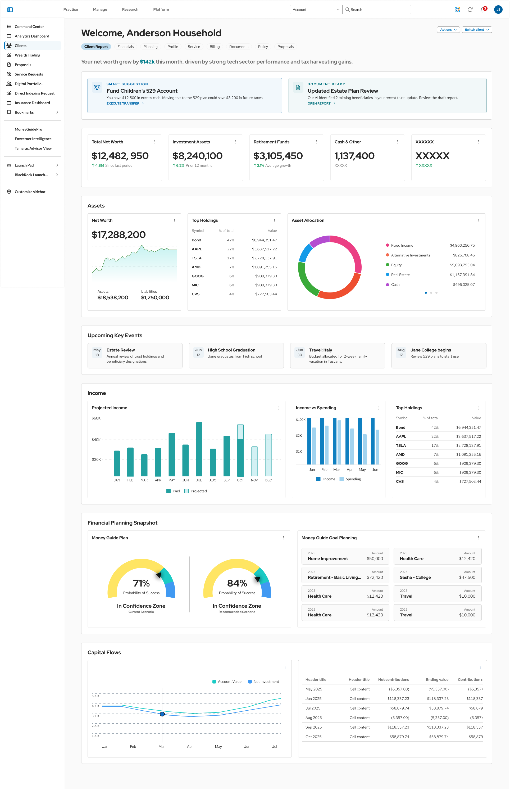The height and width of the screenshot is (812, 510).
Task: Click the second Asset Allocation pagination dot
Action: (x=431, y=293)
